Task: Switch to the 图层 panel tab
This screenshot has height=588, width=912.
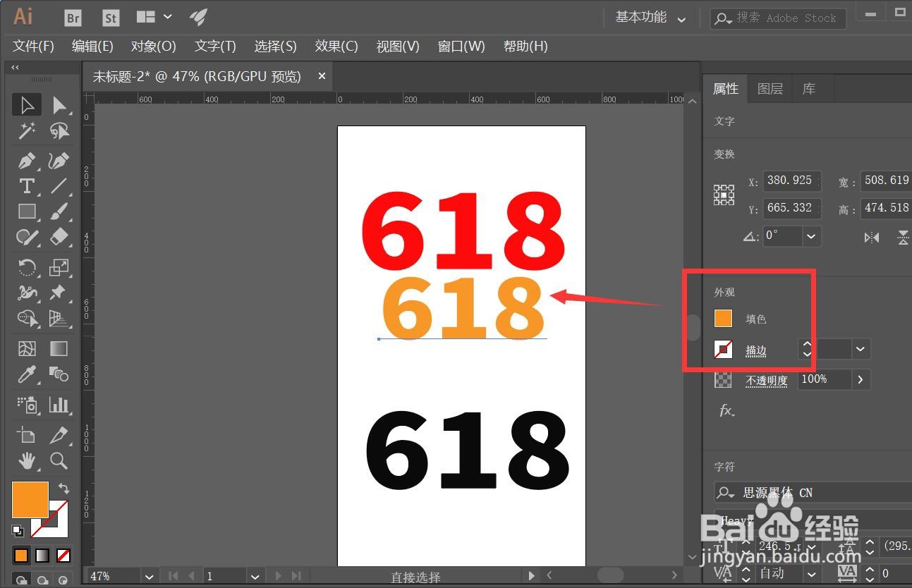Action: (x=770, y=88)
